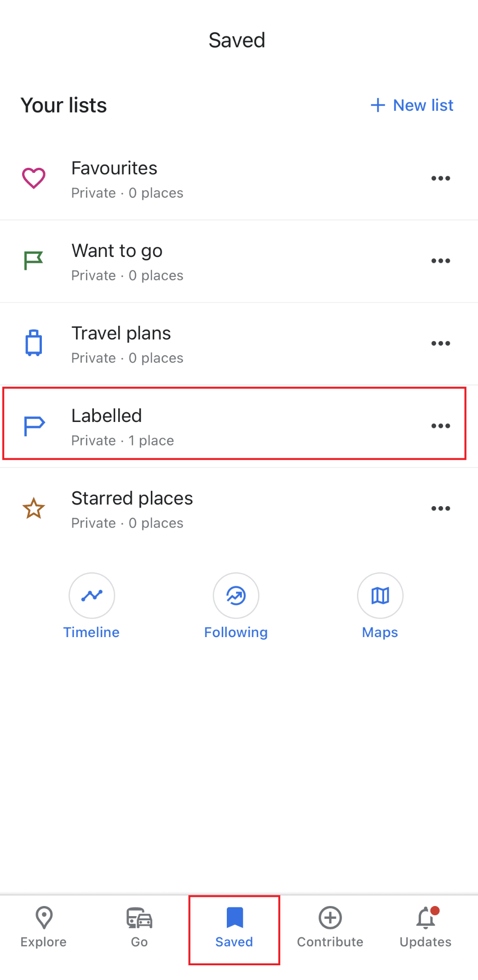Open more options for Want to go
The width and height of the screenshot is (478, 980).
(x=440, y=261)
